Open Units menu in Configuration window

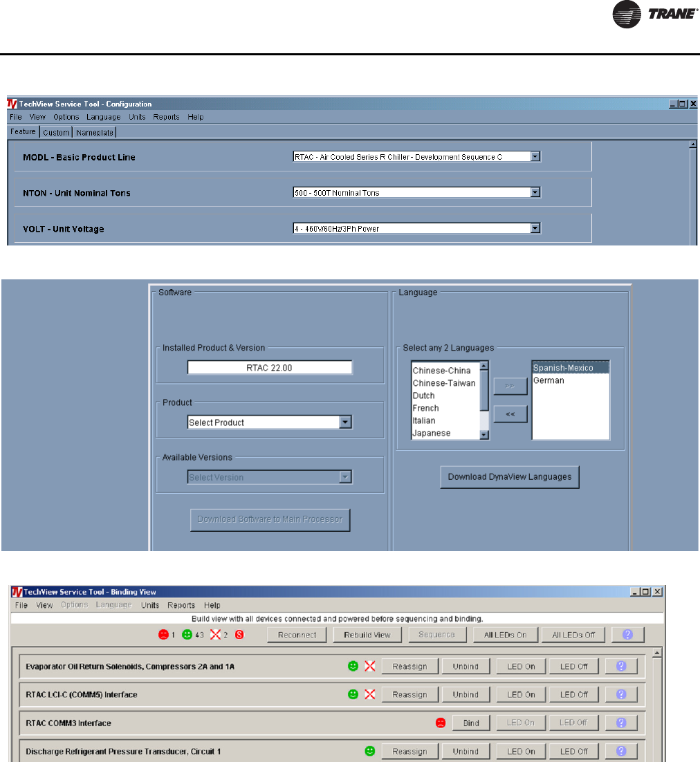click(137, 117)
